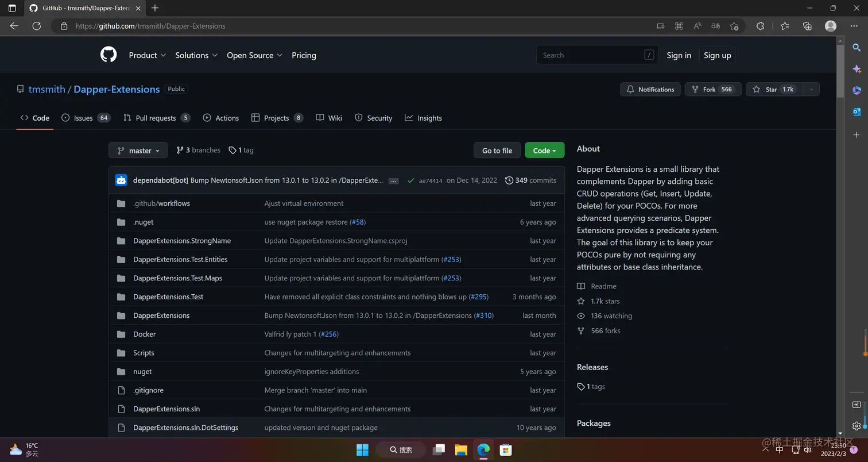Open the Wiki tab
Viewport: 868px width, 462px height.
click(x=329, y=118)
